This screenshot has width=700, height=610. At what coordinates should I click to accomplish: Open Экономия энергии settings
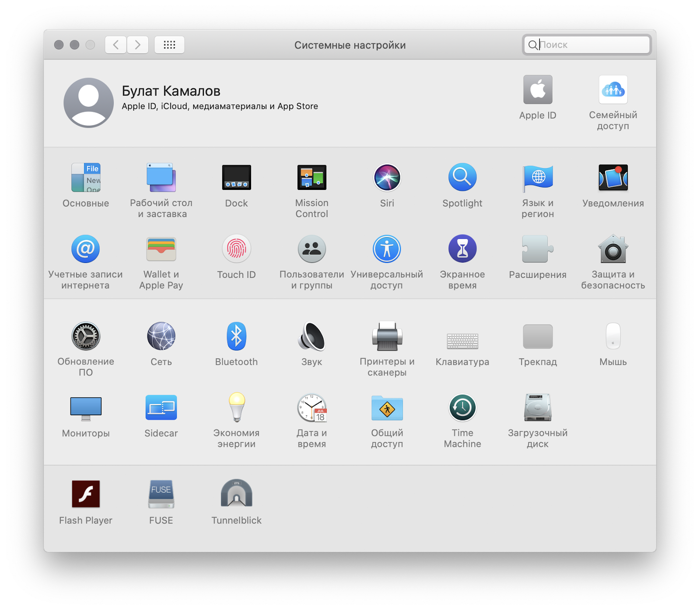click(x=237, y=408)
